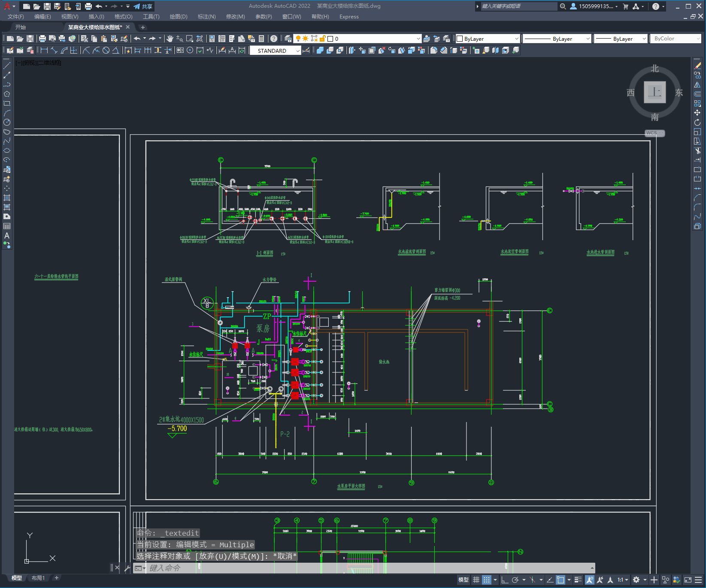This screenshot has width=706, height=588.
Task: Click the Linear dimension tool icon
Action: [x=44, y=50]
